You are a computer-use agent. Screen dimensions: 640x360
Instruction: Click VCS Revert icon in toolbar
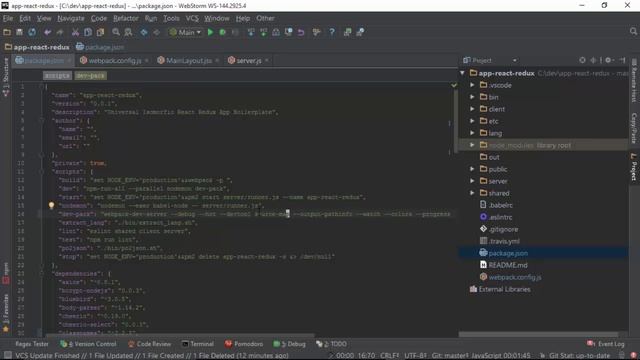click(x=301, y=32)
